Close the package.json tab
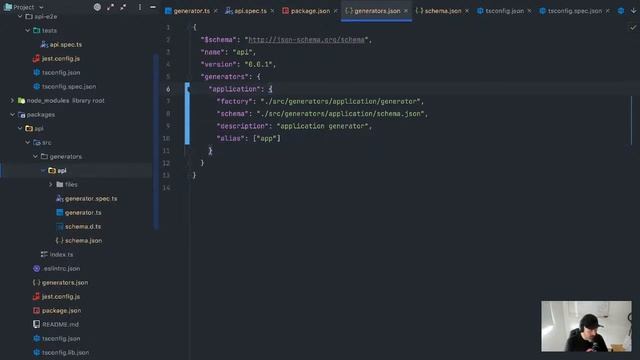The image size is (640, 360). coord(336,11)
